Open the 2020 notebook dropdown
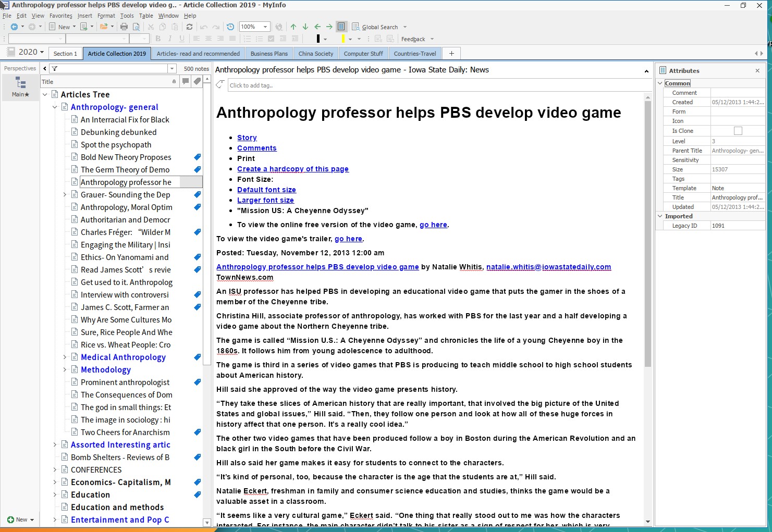This screenshot has width=772, height=532. pyautogui.click(x=31, y=52)
